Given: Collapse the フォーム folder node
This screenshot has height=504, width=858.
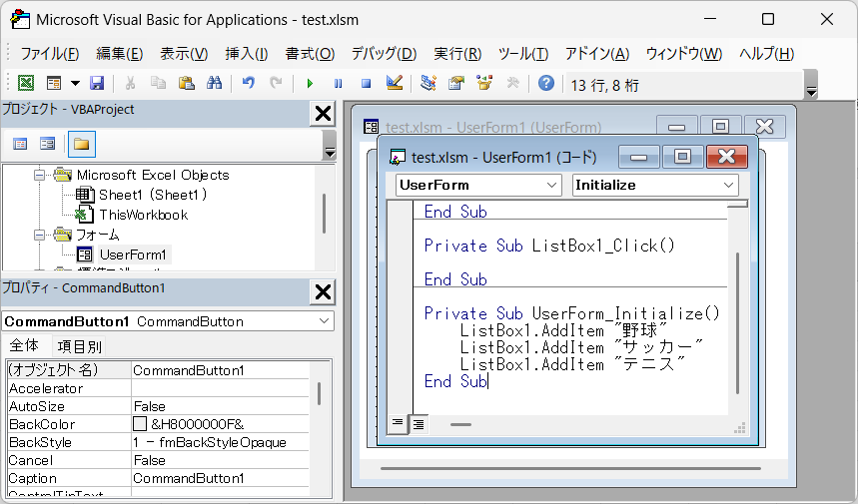Looking at the screenshot, I should tap(39, 236).
